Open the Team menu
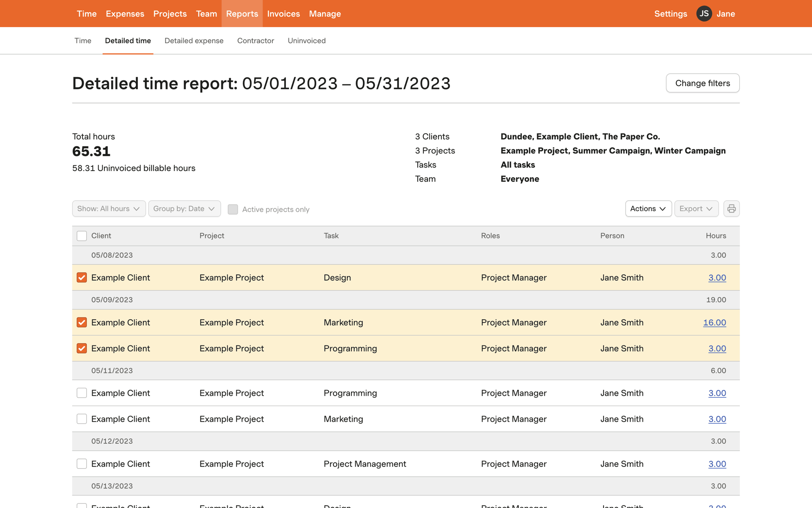812x508 pixels. (x=206, y=14)
